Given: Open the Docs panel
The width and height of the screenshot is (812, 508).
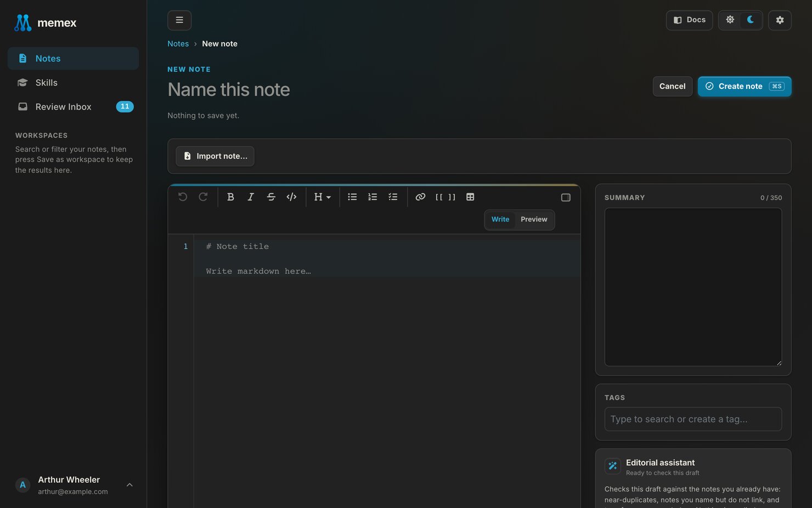Looking at the screenshot, I should tap(689, 20).
